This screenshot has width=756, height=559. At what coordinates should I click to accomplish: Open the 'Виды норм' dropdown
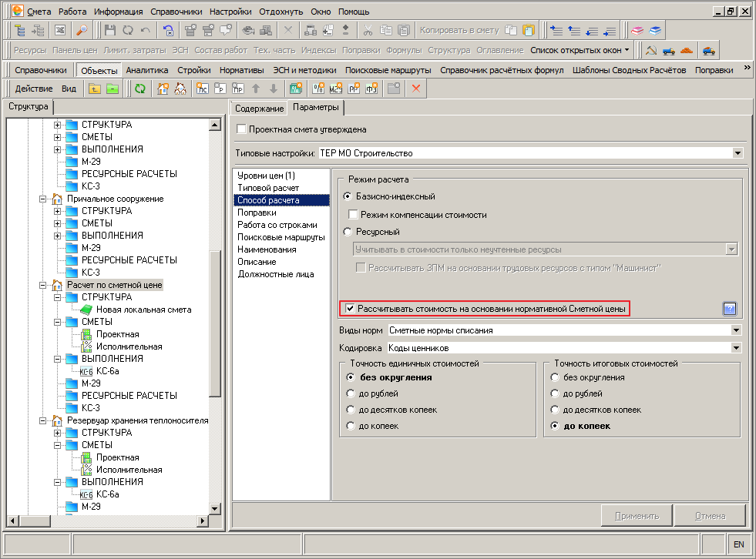click(736, 330)
